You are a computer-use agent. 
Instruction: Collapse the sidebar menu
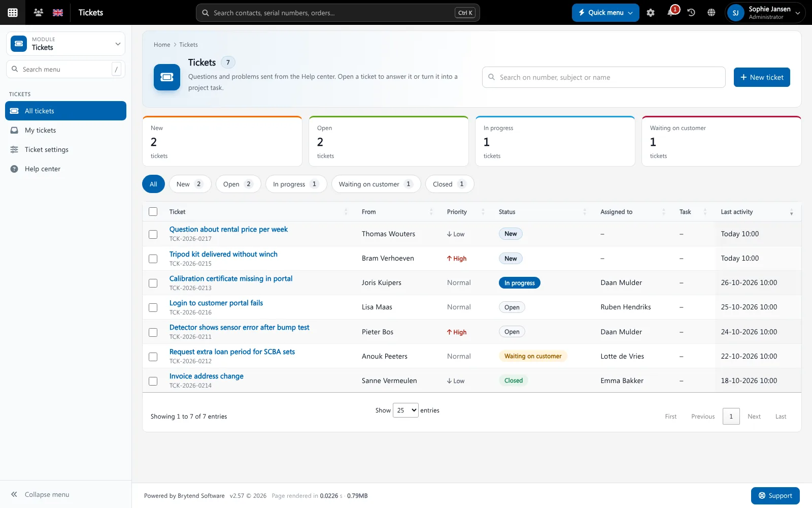(x=40, y=494)
